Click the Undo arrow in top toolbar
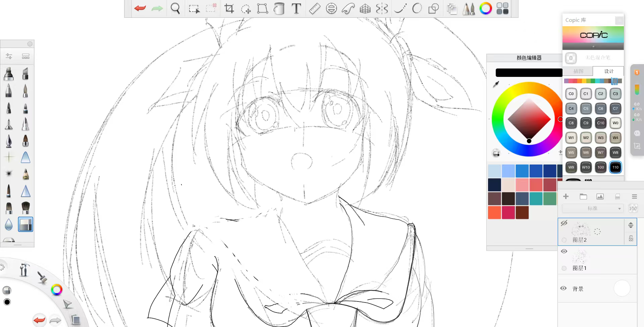This screenshot has width=644, height=327. click(x=140, y=8)
